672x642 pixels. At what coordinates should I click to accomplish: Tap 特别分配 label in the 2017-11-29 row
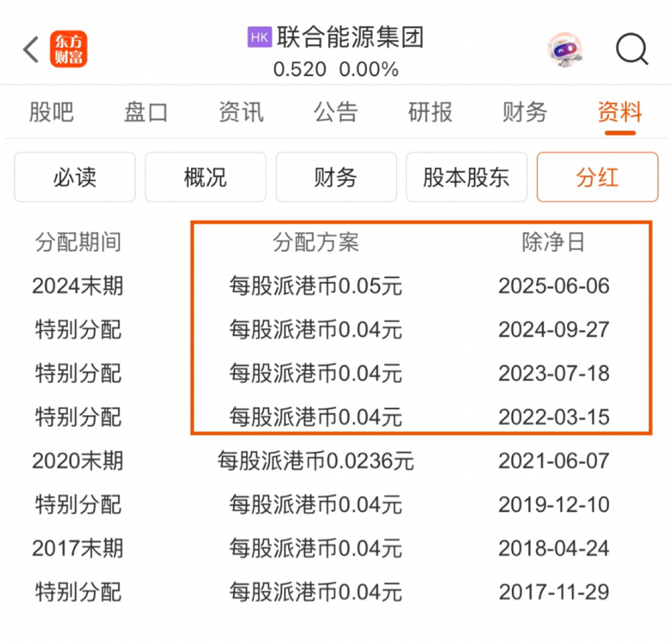click(x=78, y=592)
